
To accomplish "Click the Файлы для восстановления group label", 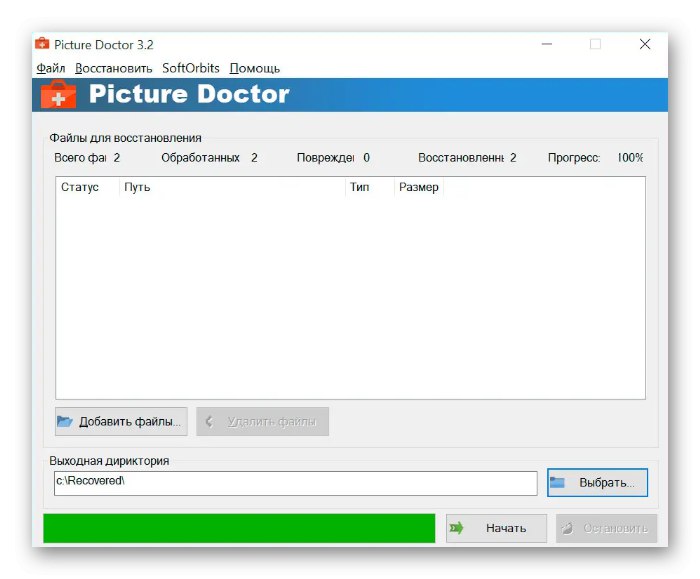I will (125, 138).
